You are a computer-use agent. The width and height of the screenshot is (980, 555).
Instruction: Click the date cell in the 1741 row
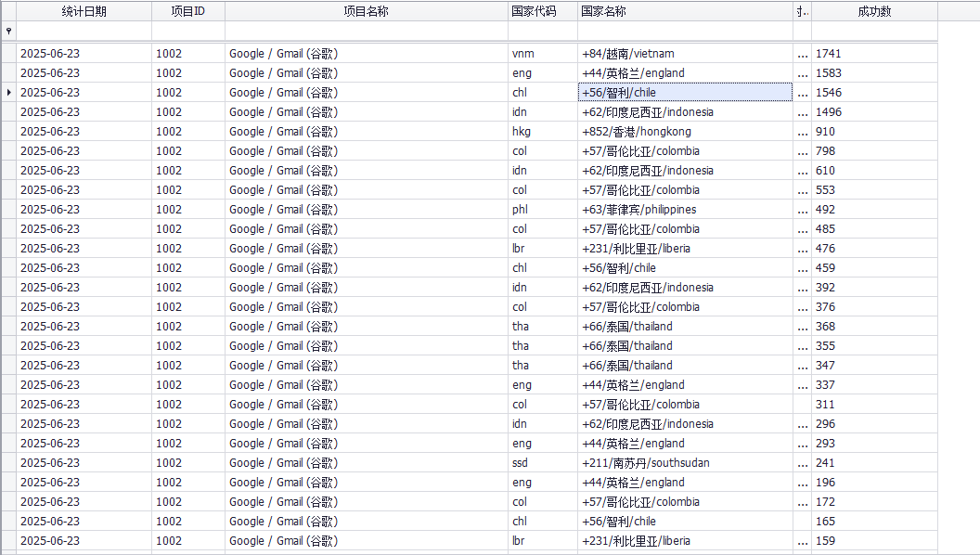click(x=84, y=54)
